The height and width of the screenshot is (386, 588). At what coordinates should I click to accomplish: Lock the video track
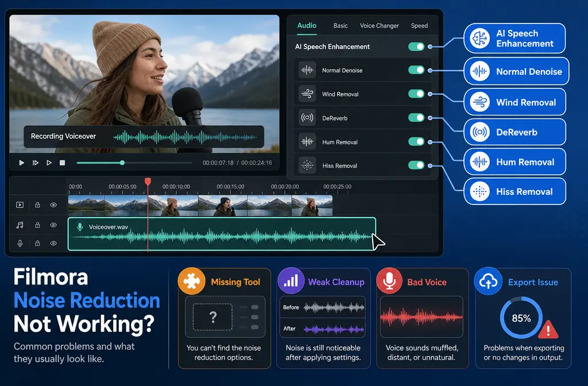point(37,205)
